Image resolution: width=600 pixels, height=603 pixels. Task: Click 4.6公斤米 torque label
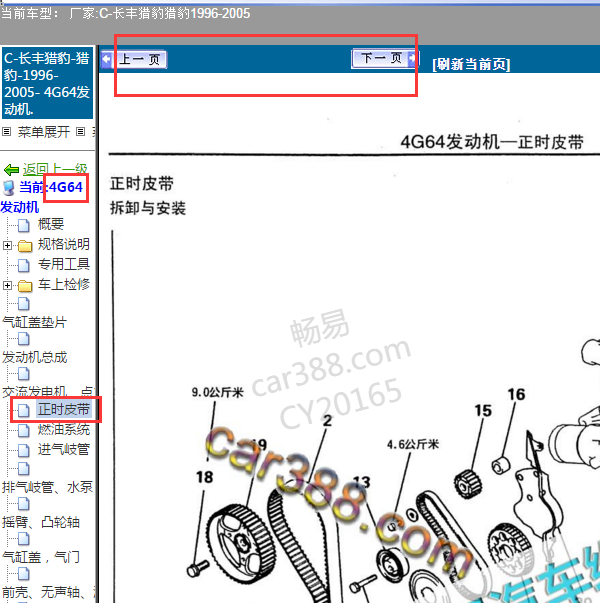point(413,445)
